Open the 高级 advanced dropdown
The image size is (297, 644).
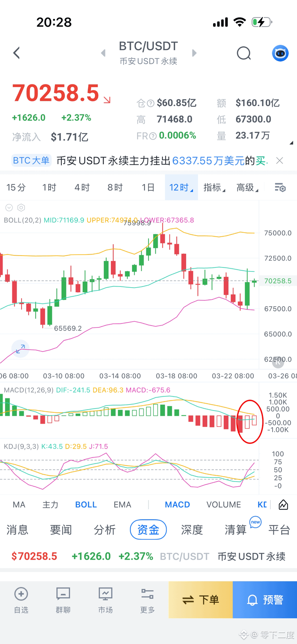[247, 188]
